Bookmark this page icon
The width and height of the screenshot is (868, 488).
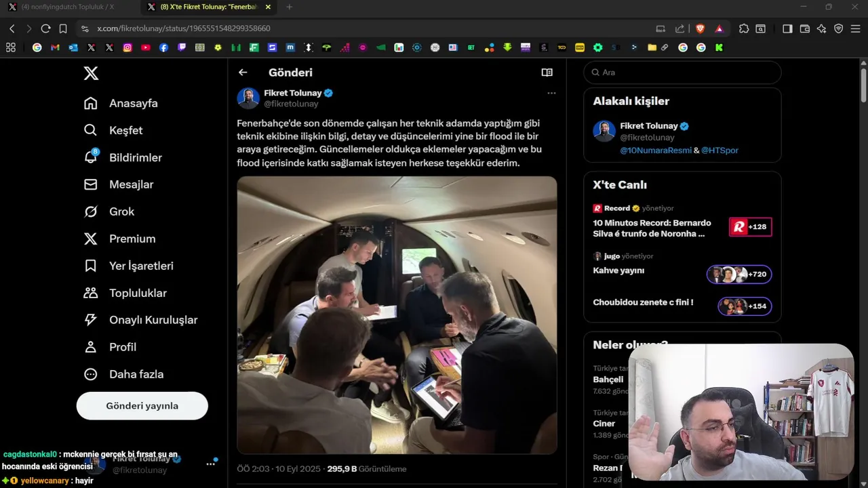click(x=63, y=28)
